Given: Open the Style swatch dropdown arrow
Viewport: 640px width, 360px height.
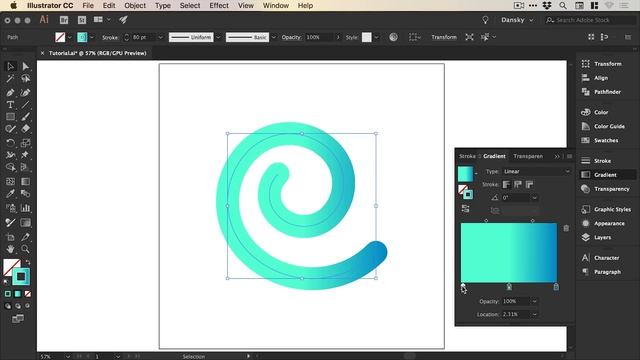Looking at the screenshot, I should (376, 37).
